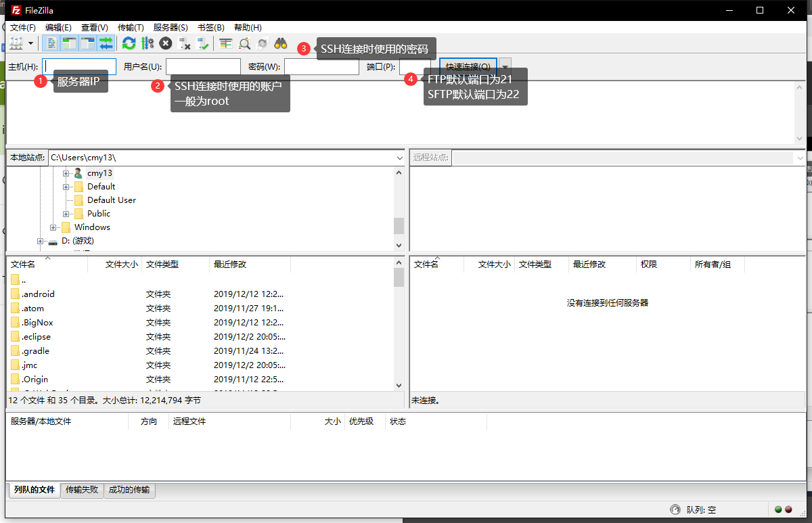812x523 pixels.
Task: Select the cmy13 user folder
Action: click(99, 173)
